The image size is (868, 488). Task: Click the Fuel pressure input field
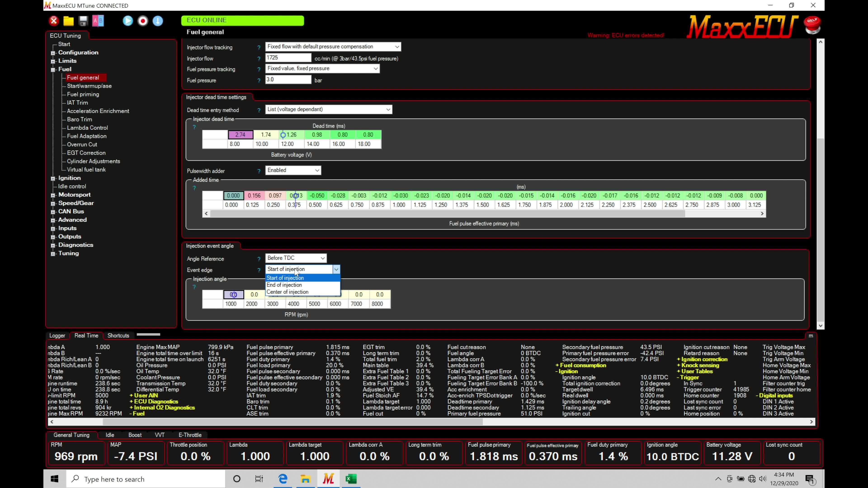[288, 80]
